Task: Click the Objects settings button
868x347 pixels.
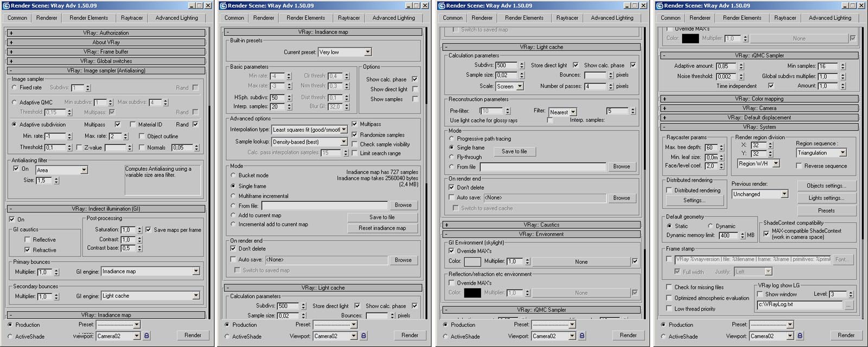Action: (826, 185)
